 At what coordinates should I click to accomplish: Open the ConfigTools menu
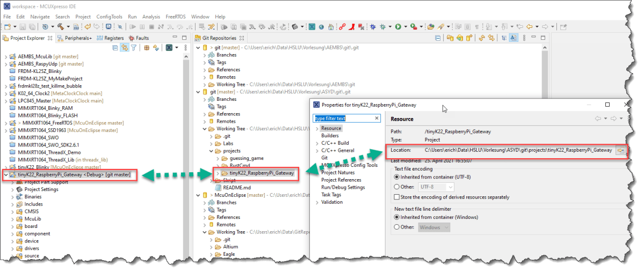109,17
